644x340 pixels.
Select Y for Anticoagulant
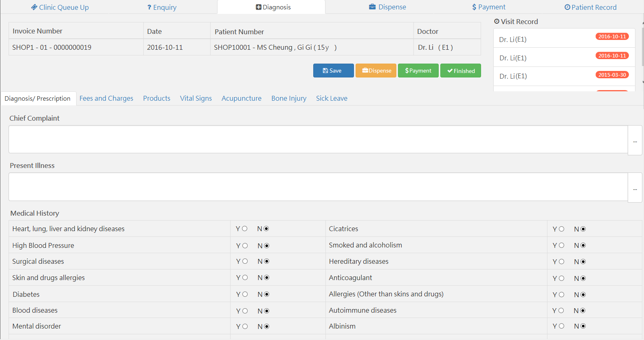561,278
